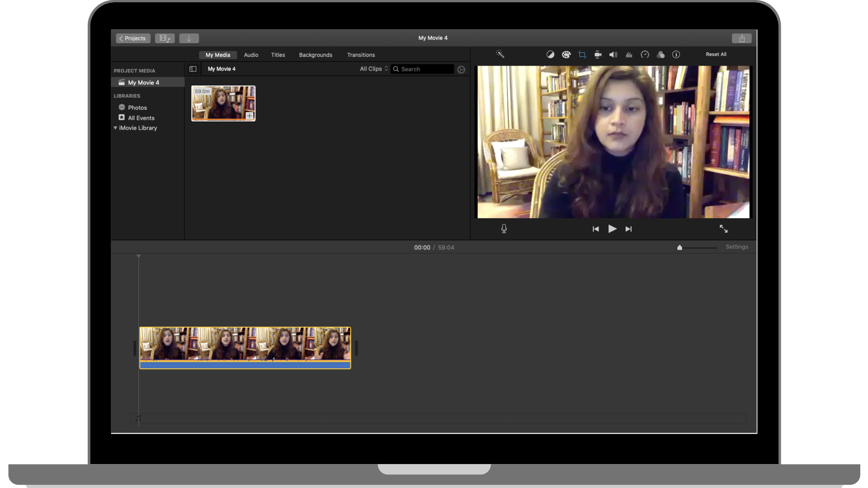This screenshot has height=488, width=868.
Task: Click the Reset All button
Action: click(x=716, y=54)
